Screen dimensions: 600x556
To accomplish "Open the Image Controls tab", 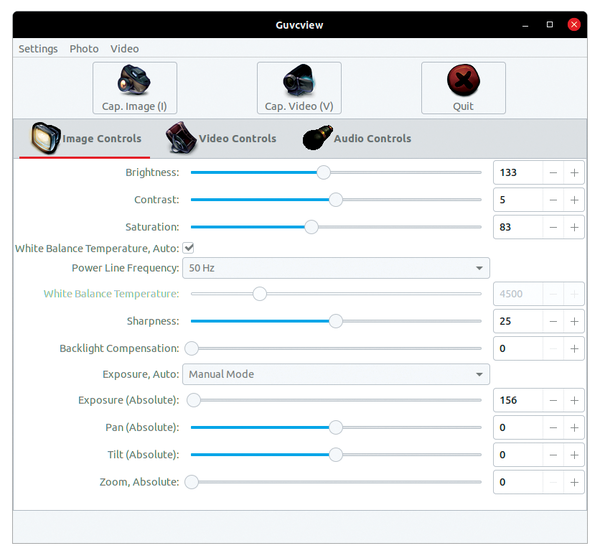I will 85,139.
